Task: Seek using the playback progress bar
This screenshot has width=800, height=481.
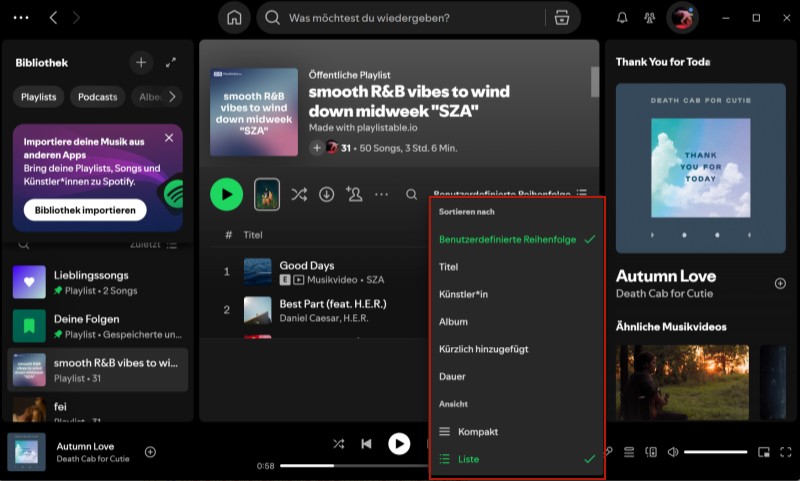Action: tap(354, 466)
